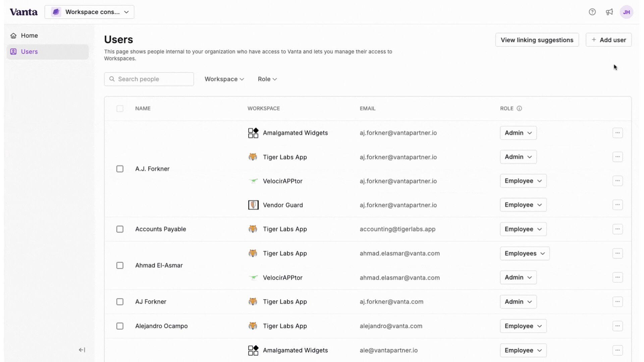644x362 pixels.
Task: Click the EMAIL column header
Action: (368, 109)
